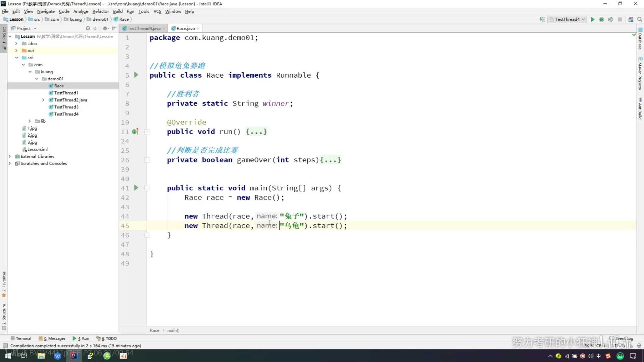Open the 6: TODO tool window

click(107, 338)
